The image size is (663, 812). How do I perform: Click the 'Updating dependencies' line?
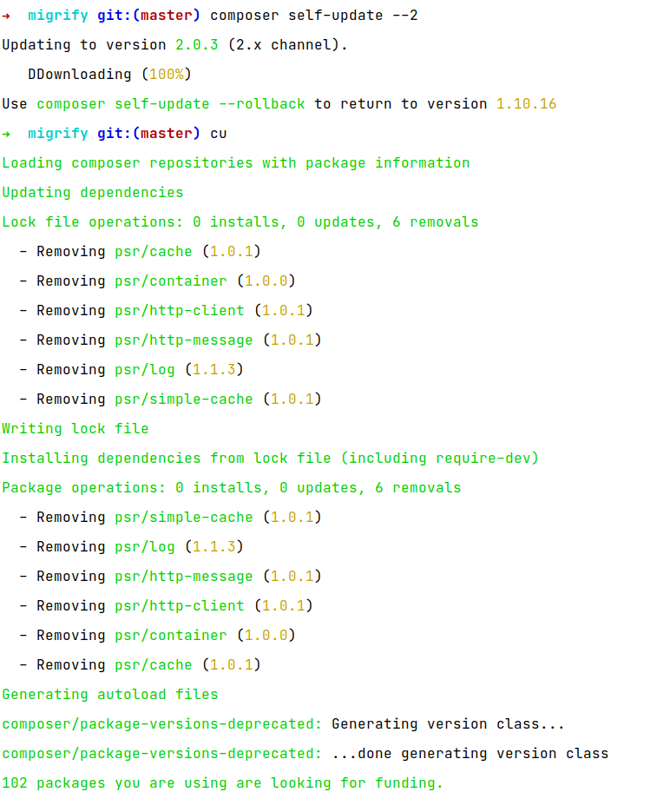tap(93, 193)
